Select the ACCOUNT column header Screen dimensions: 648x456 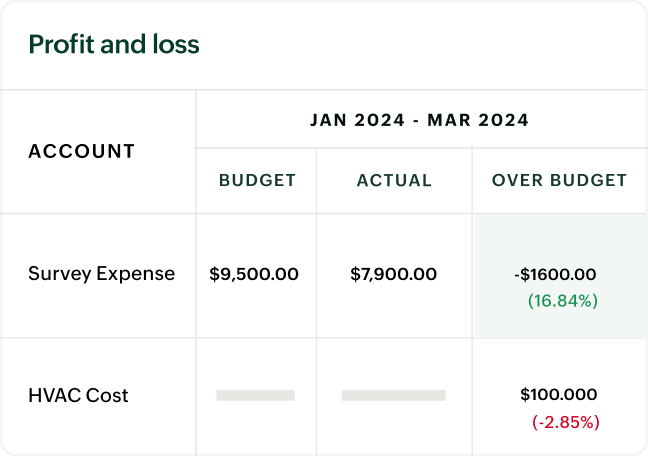tap(82, 152)
